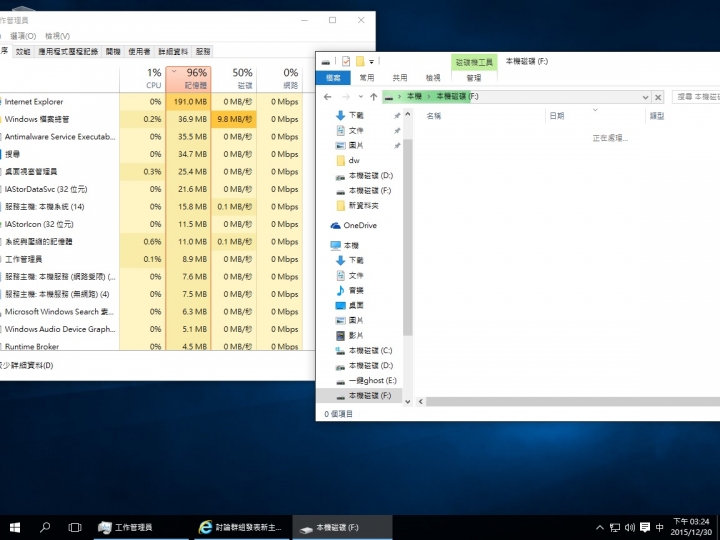The image size is (720, 540).
Task: Sort processes by 0% network column
Action: tap(280, 79)
